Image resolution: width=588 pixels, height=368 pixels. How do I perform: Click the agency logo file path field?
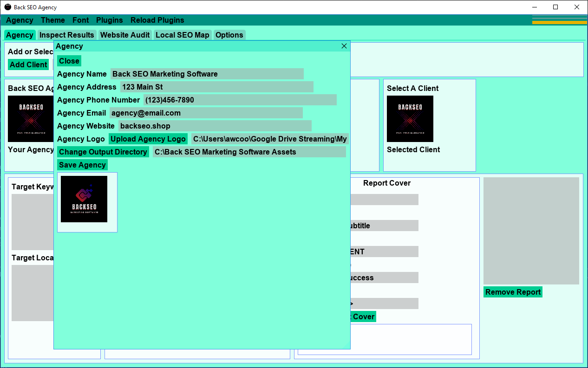pyautogui.click(x=270, y=139)
